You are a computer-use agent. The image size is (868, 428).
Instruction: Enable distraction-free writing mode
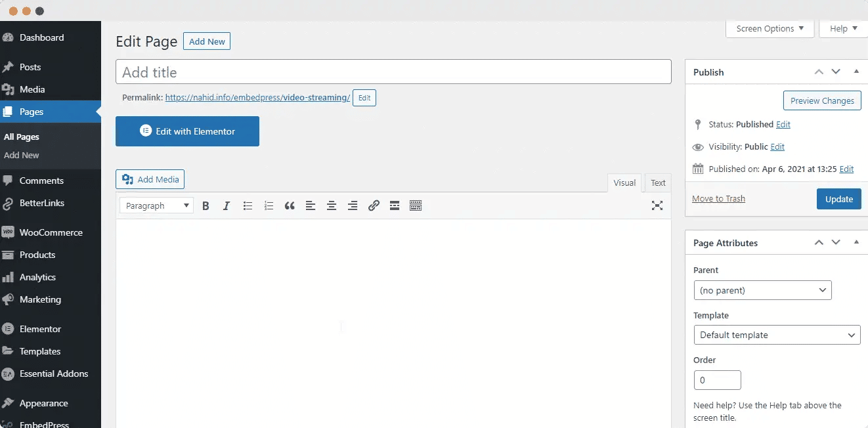657,205
